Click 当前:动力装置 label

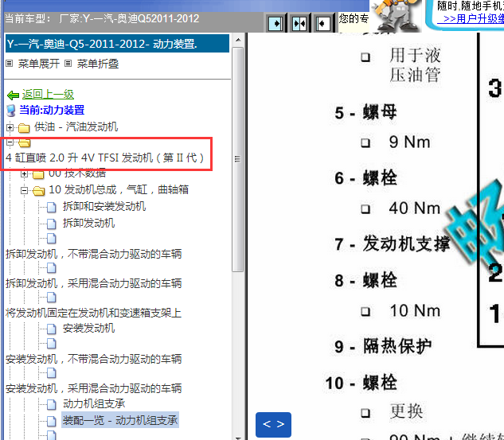coord(52,110)
